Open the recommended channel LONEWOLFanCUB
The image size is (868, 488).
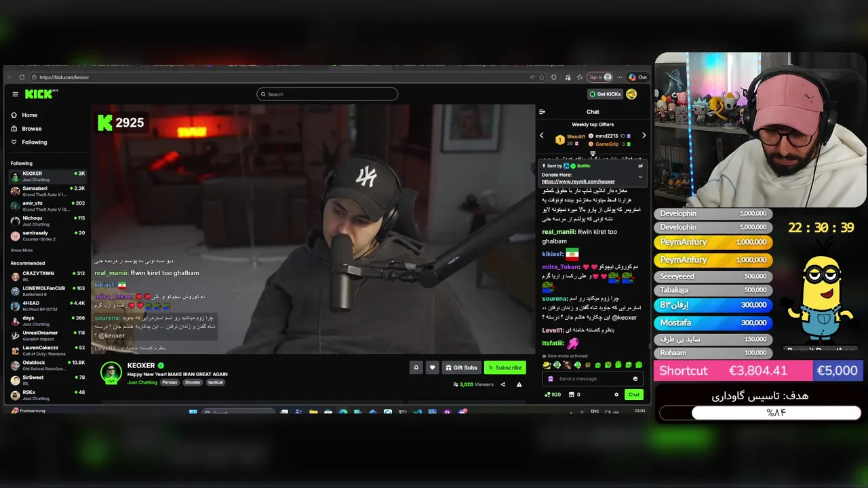pos(47,291)
